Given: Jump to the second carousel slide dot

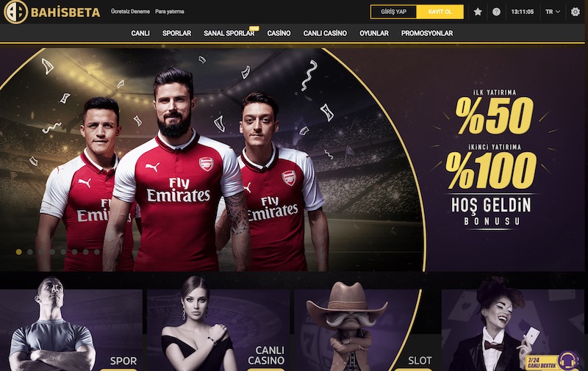Looking at the screenshot, I should tap(30, 252).
